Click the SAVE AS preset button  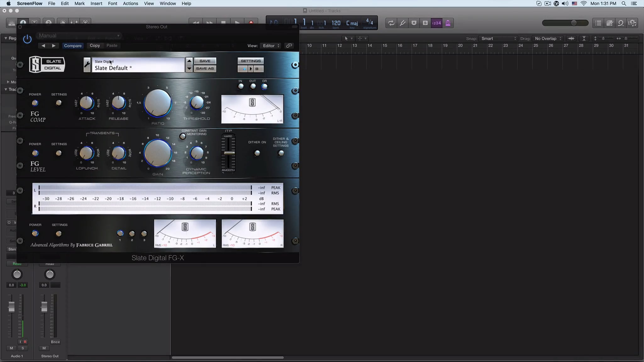coord(205,69)
